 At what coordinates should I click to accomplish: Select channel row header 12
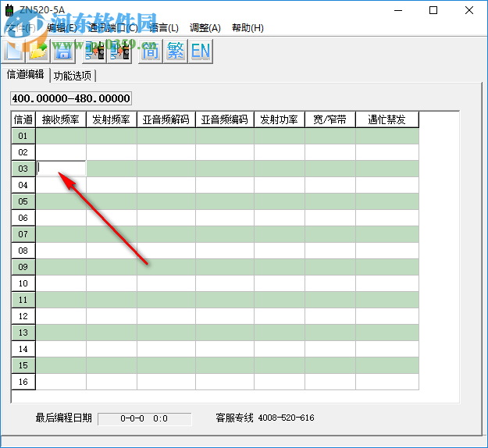pyautogui.click(x=23, y=316)
